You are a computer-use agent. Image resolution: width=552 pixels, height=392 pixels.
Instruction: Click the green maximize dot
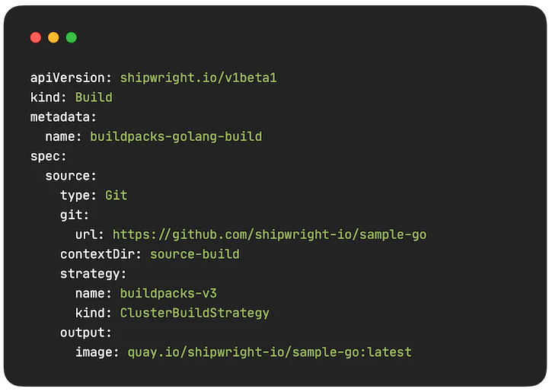[72, 37]
